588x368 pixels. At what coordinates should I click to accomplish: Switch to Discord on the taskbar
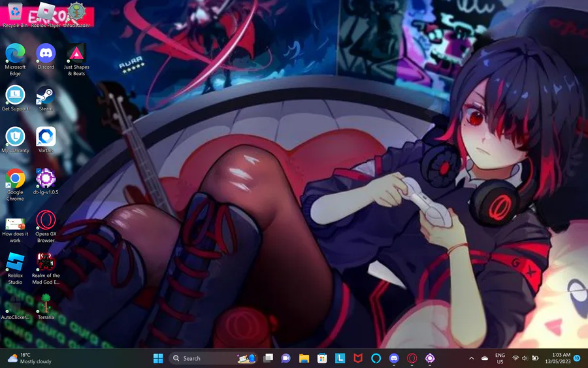coord(394,359)
